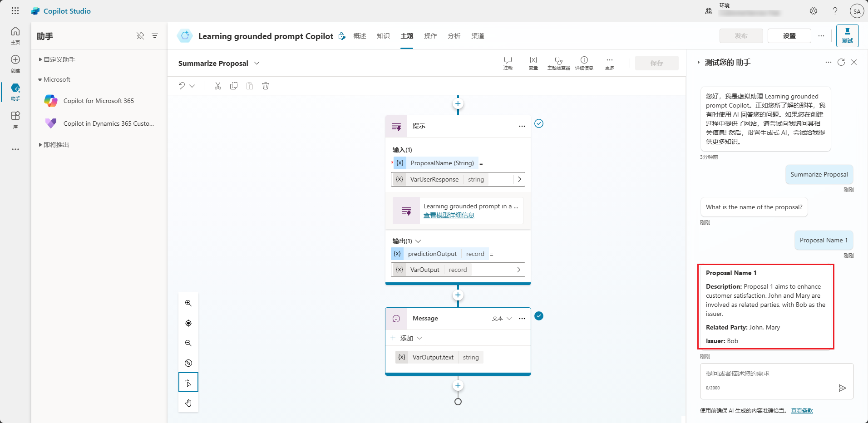Screen dimensions: 868x423
Task: Collapse the 测试您的助手 panel arrow
Action: click(x=698, y=62)
